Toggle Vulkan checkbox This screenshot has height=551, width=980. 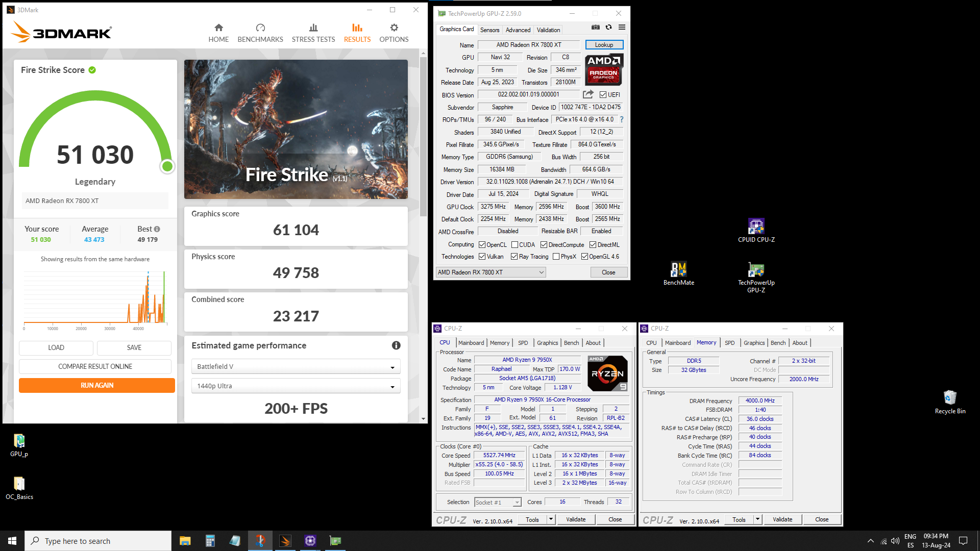[x=482, y=257]
